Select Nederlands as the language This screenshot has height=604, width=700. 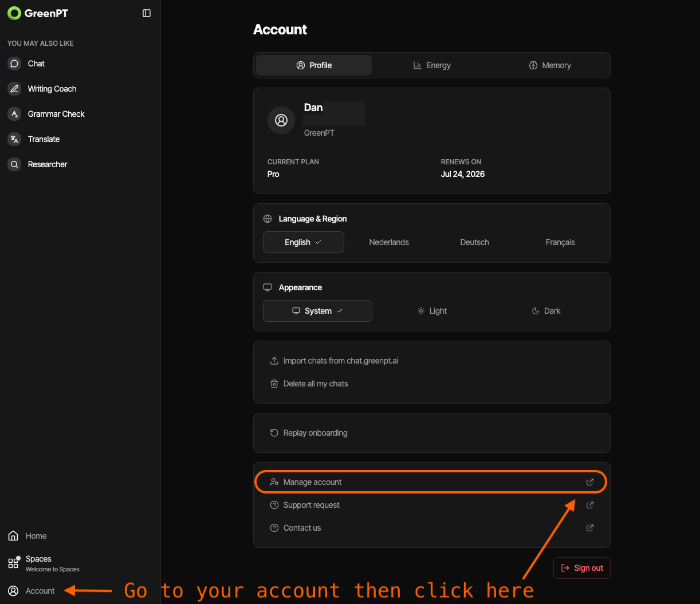389,242
